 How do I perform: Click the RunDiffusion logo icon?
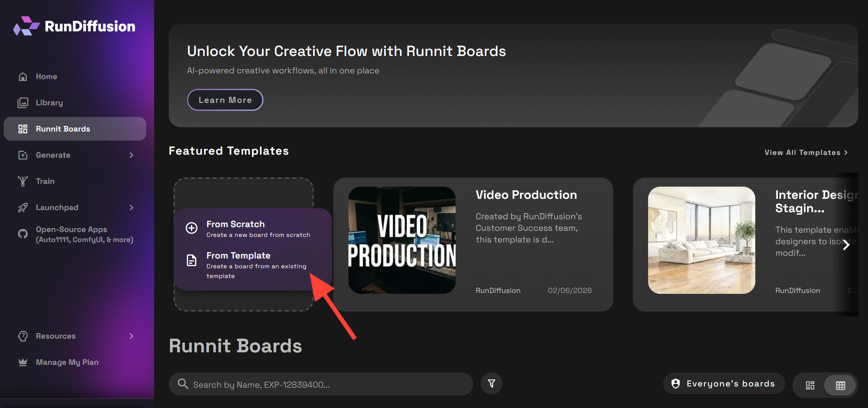point(26,26)
